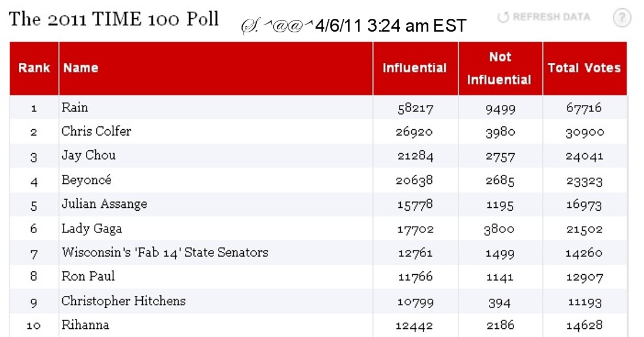The height and width of the screenshot is (337, 644).
Task: Choose Julian Assange in the list
Action: [x=105, y=204]
